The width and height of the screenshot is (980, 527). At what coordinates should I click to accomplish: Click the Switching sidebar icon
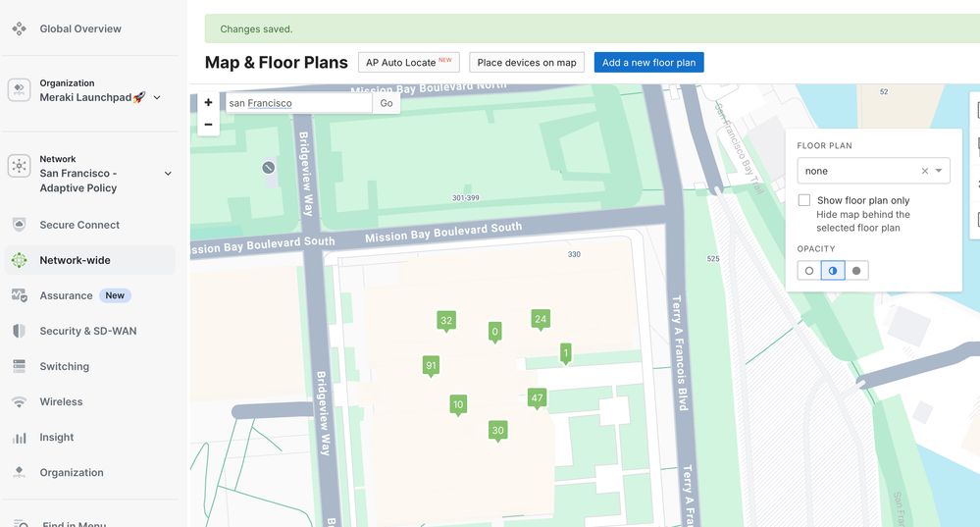pos(19,366)
